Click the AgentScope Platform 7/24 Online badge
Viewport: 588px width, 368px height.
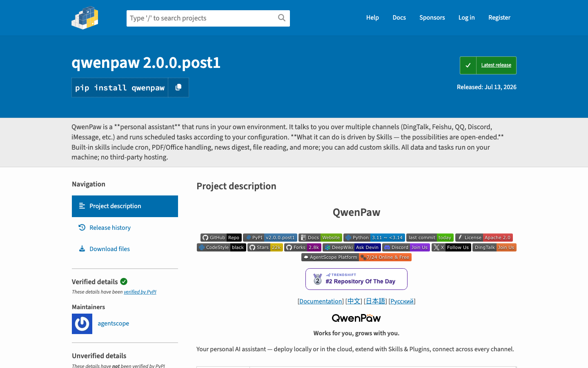click(356, 257)
